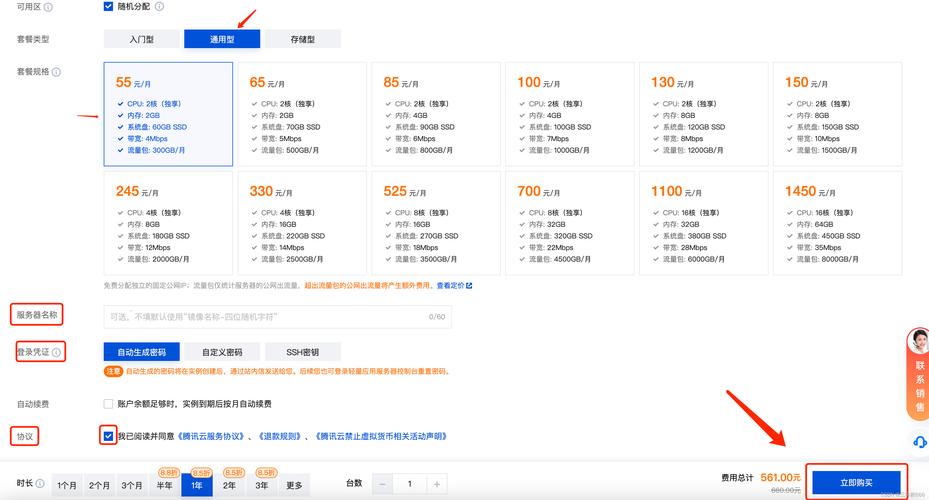Open the 腾讯云禁止虚拟货币相关活动声明 link
Viewport: 929px width, 500px height.
point(380,437)
